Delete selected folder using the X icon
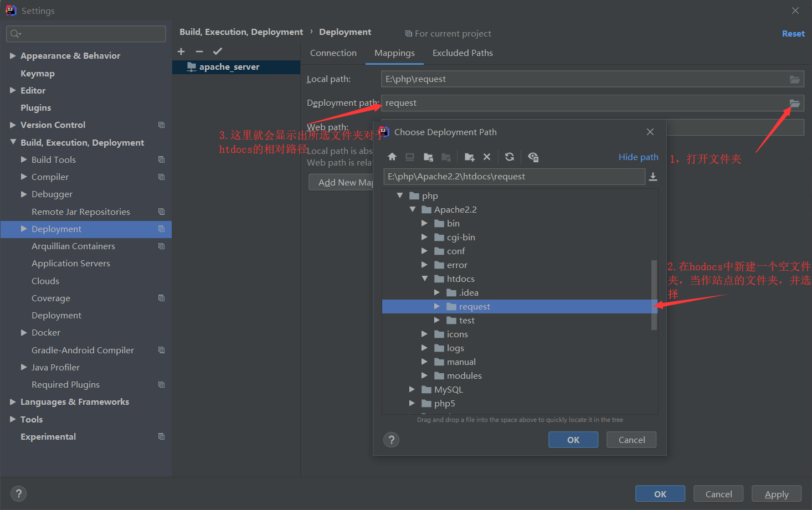 click(x=487, y=157)
